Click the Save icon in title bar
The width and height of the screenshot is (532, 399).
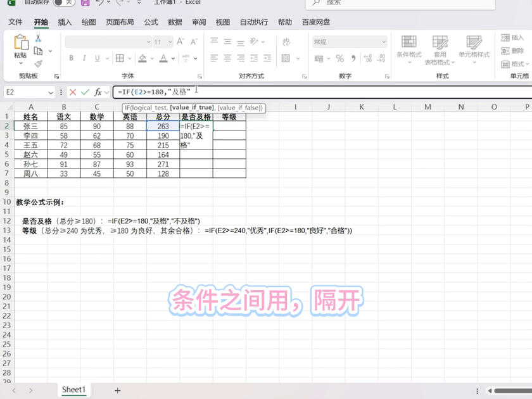85,3
